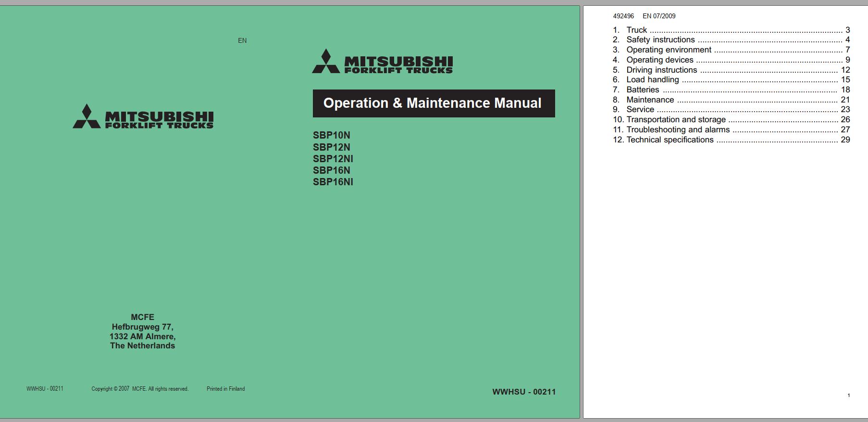Click the model name SBP12NI
868x422 pixels.
pyautogui.click(x=333, y=159)
